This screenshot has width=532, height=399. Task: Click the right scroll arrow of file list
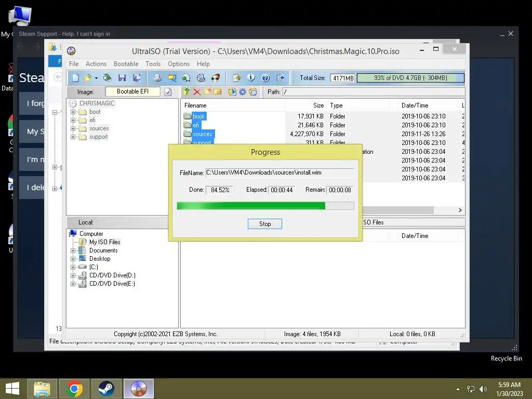pos(460,210)
